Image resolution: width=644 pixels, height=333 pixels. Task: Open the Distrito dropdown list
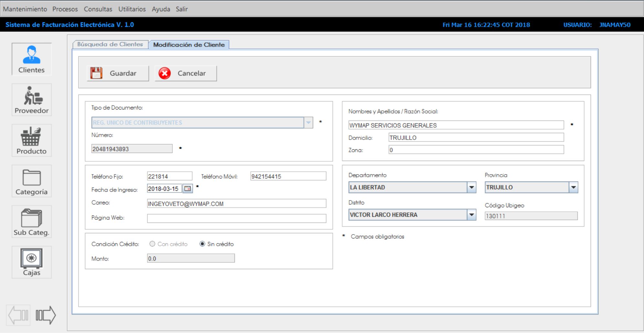(x=472, y=215)
